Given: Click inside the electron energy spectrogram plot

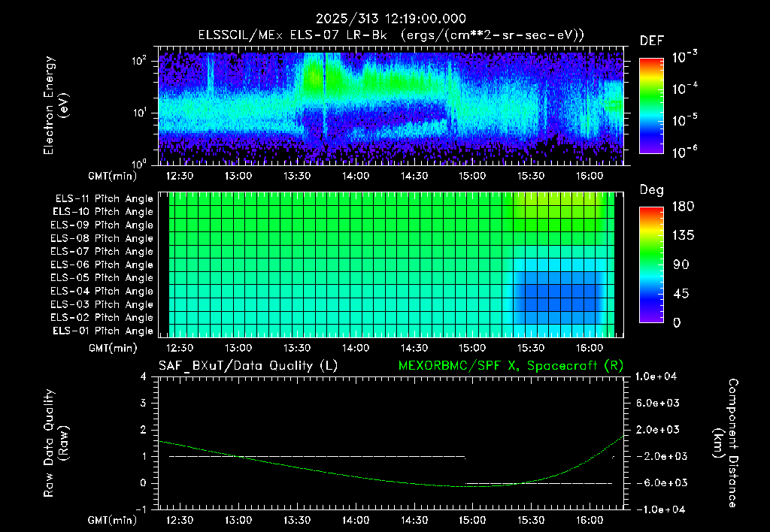Looking at the screenshot, I should point(391,105).
